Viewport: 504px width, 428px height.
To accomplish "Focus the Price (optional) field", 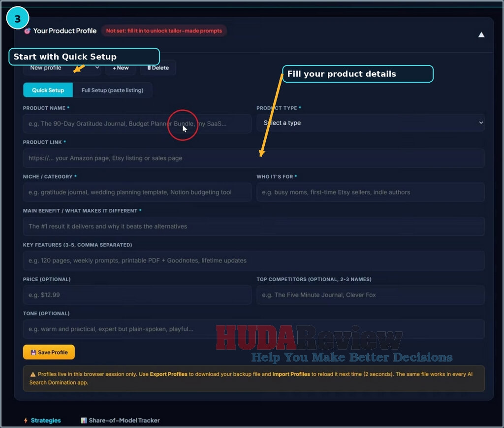I will tap(137, 295).
